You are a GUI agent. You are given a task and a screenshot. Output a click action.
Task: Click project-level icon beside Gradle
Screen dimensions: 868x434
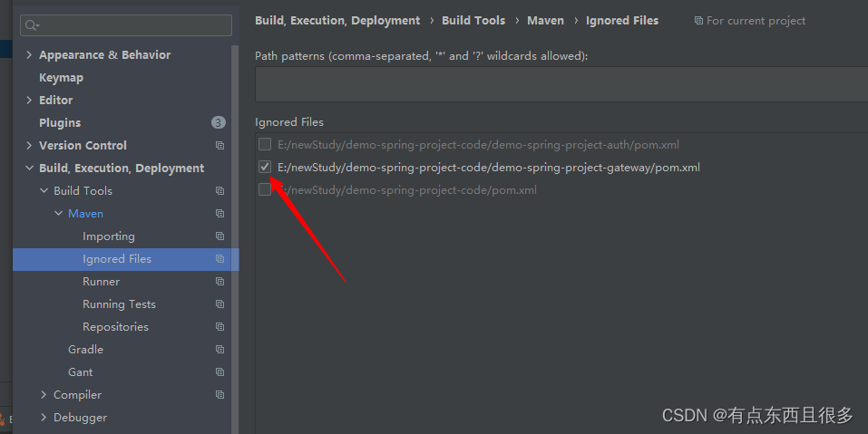pos(219,350)
